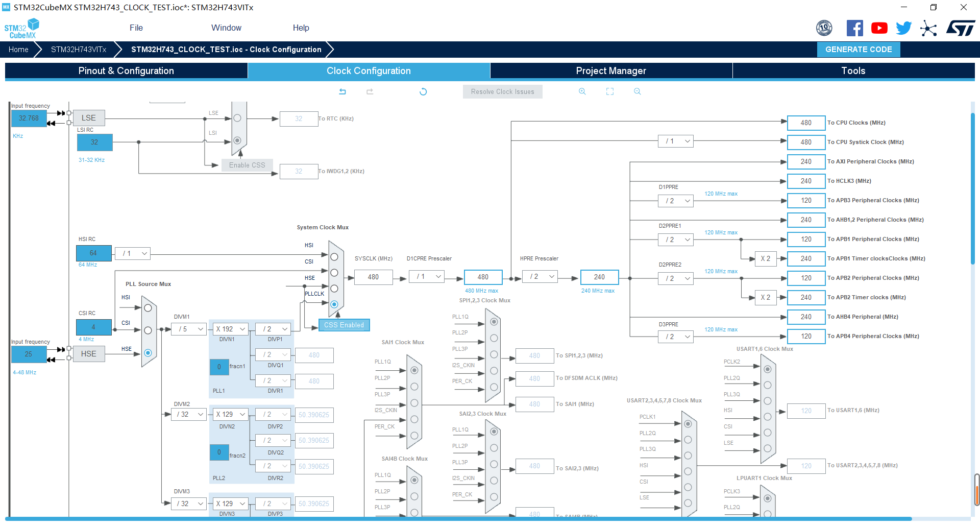The height and width of the screenshot is (526, 980).
Task: Click the GENERATE CODE button
Action: coord(859,50)
